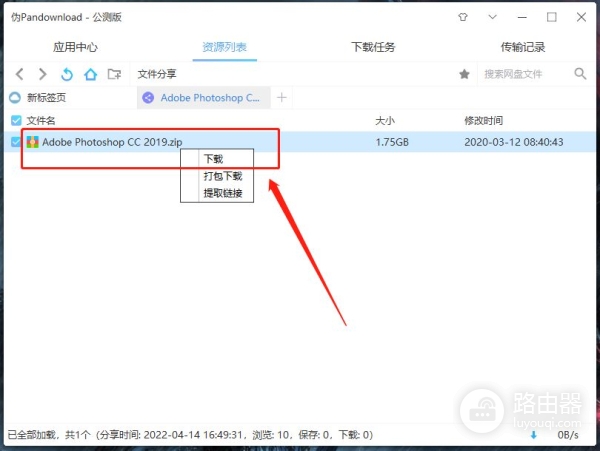Screen dimensions: 600x451
Task: Close the Pandownload window
Action: (x=581, y=17)
